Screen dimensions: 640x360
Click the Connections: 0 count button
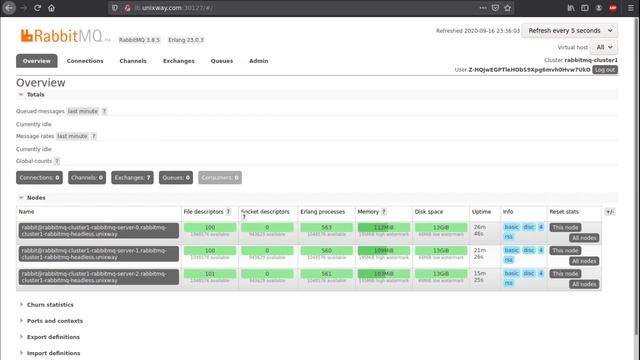(39, 178)
